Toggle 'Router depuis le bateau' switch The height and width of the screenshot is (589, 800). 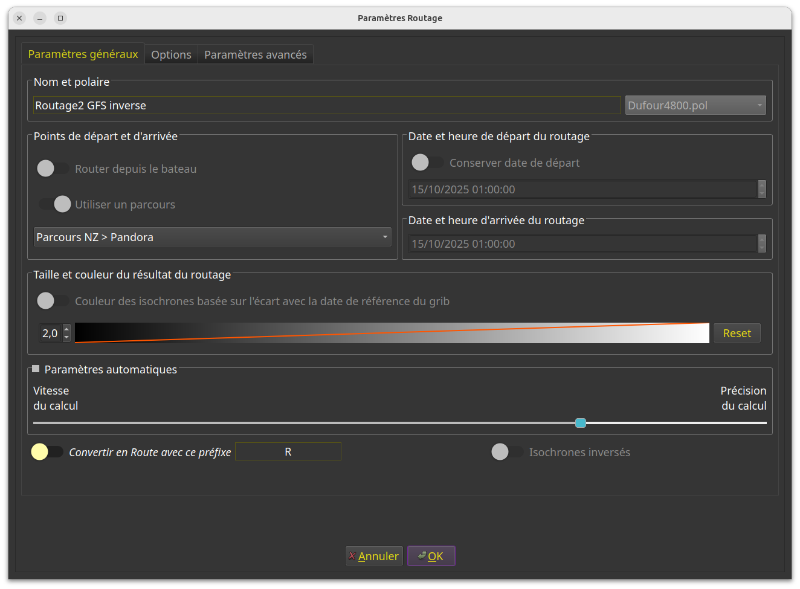pyautogui.click(x=53, y=169)
